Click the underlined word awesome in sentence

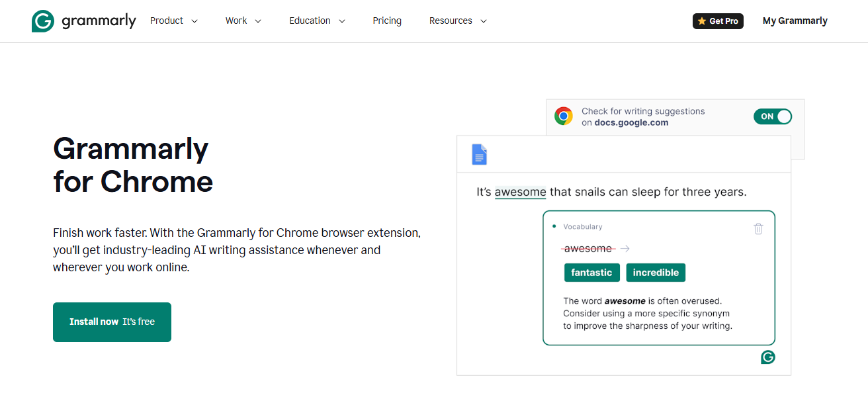click(x=521, y=193)
